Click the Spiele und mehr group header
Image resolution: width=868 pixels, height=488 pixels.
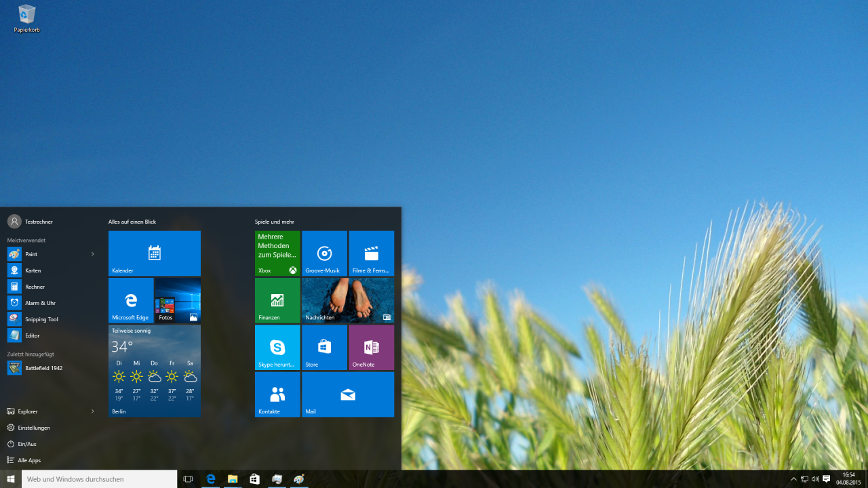click(275, 222)
